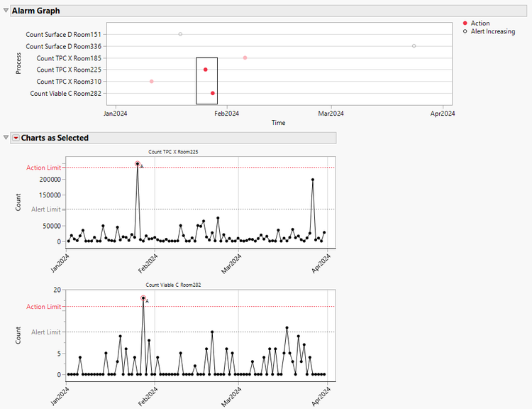Click Alert Limit label on Room282 chart
This screenshot has height=409, width=532.
click(45, 332)
